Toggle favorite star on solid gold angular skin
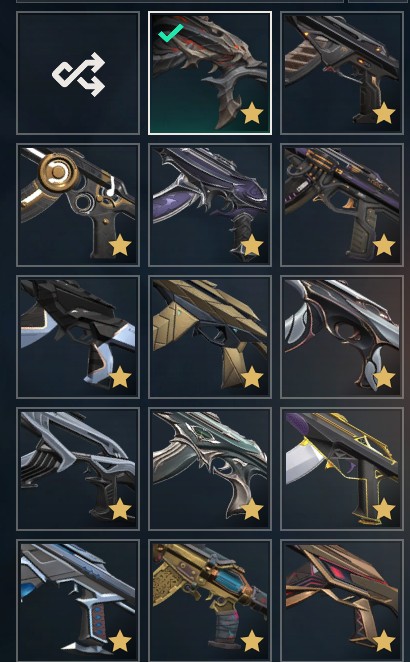 click(x=252, y=377)
